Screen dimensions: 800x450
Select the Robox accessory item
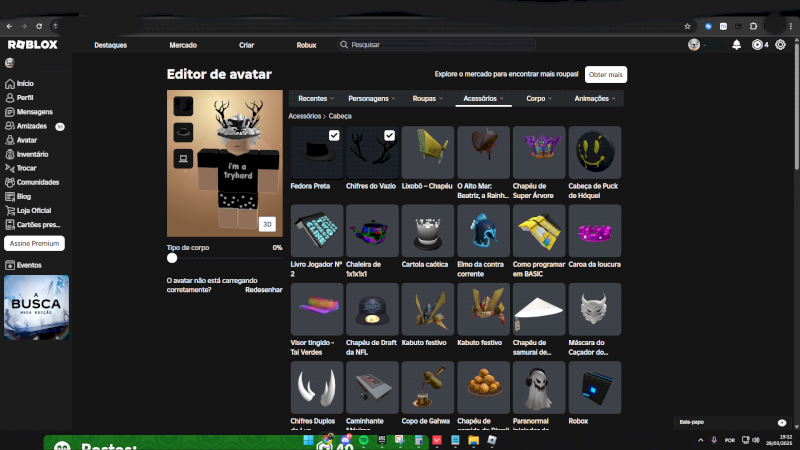point(595,393)
